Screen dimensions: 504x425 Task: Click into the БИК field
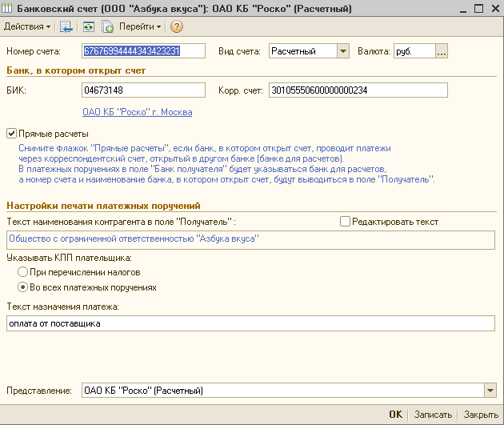(143, 90)
